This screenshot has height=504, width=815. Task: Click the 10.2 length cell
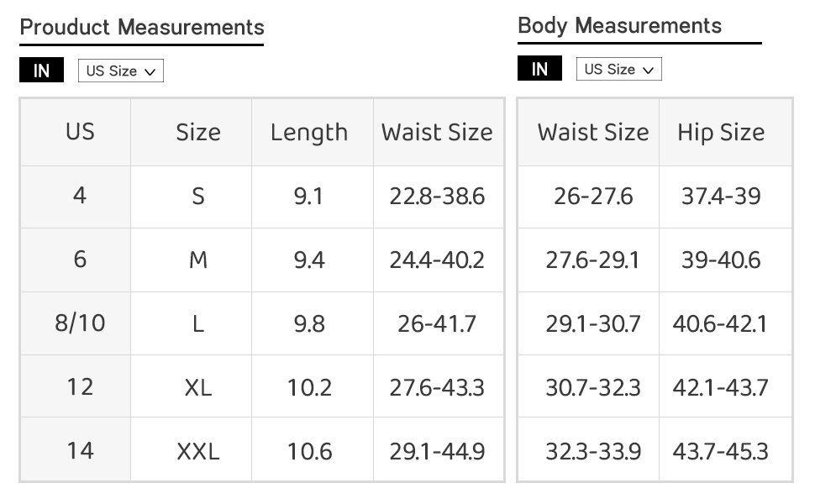(x=309, y=387)
